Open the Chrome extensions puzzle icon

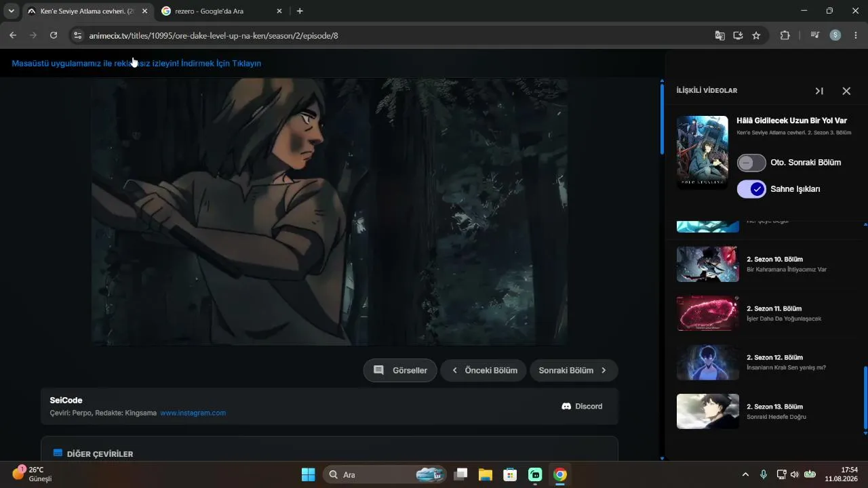[x=785, y=35]
